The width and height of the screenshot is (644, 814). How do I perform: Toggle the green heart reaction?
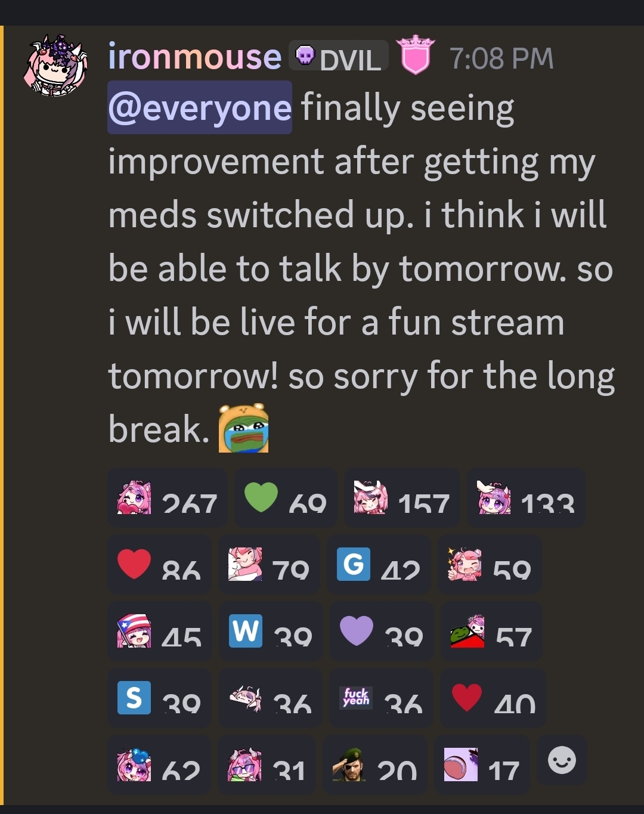click(x=286, y=498)
